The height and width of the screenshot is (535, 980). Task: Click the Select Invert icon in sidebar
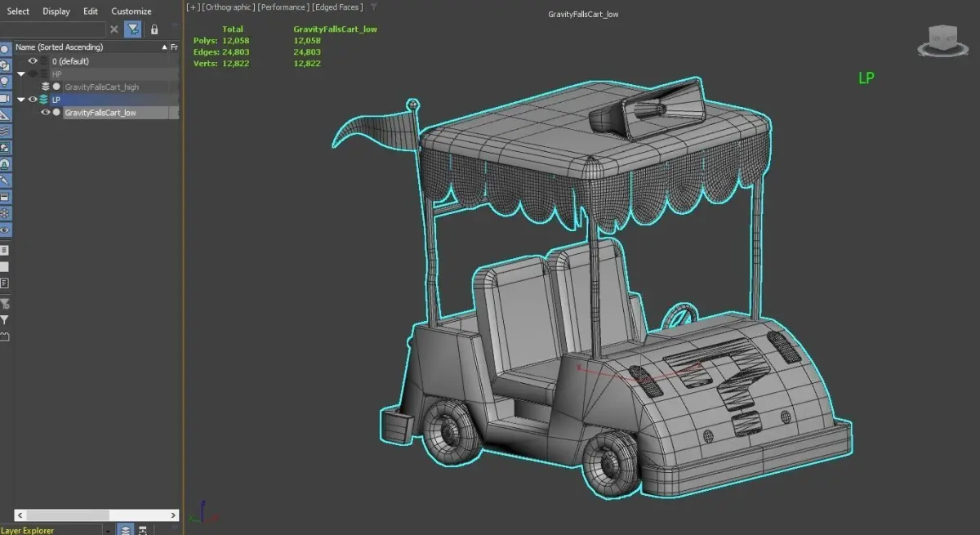(x=5, y=283)
